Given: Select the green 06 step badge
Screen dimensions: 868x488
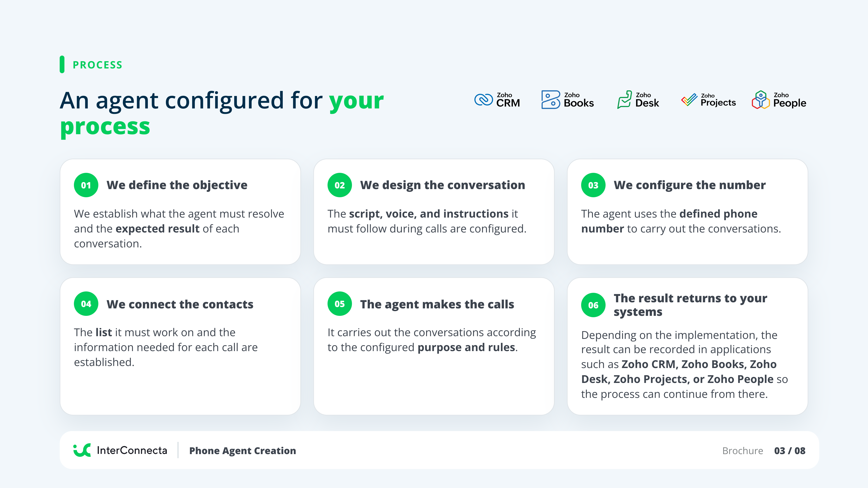Looking at the screenshot, I should click(x=593, y=305).
